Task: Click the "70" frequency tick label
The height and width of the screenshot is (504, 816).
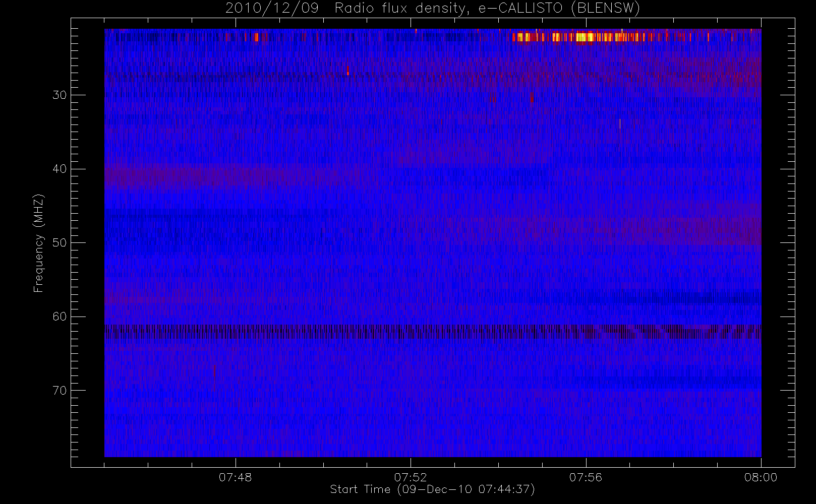Action: (x=60, y=391)
